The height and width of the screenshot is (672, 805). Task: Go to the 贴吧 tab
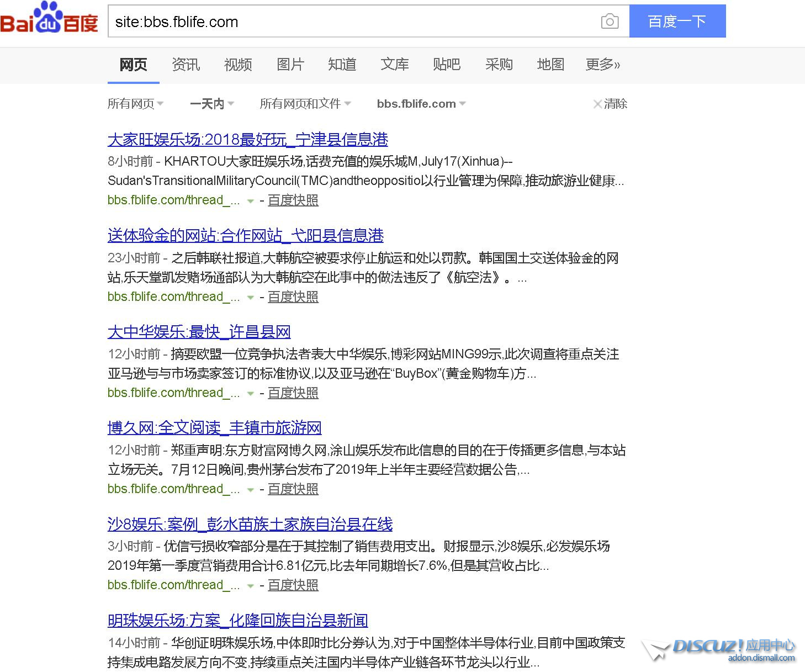(447, 65)
